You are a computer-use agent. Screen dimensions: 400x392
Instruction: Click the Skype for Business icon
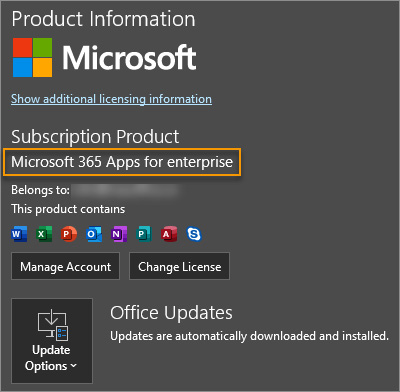pyautogui.click(x=194, y=234)
